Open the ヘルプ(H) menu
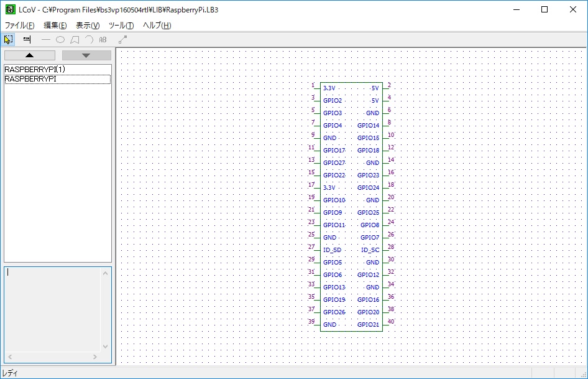Image resolution: width=588 pixels, height=379 pixels. click(157, 25)
